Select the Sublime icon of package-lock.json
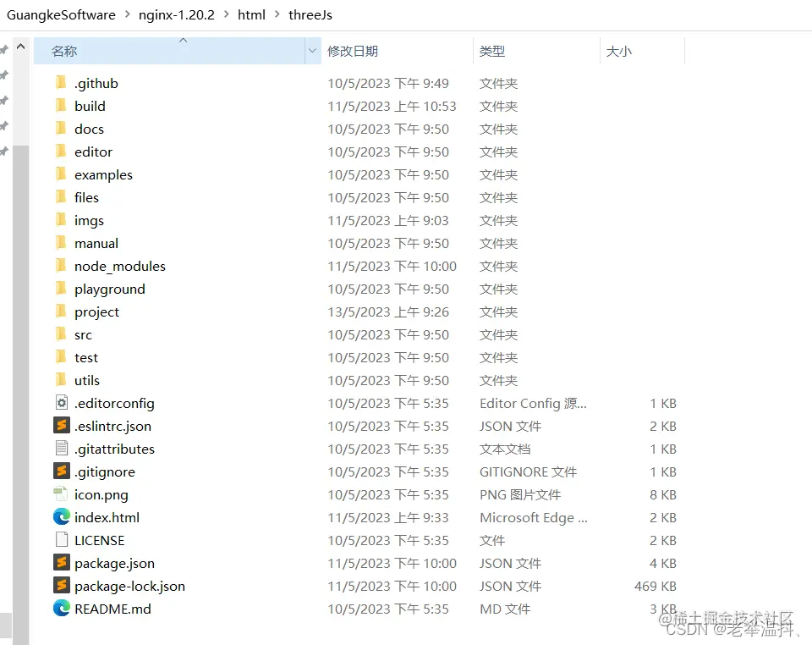This screenshot has width=812, height=645. 62,585
